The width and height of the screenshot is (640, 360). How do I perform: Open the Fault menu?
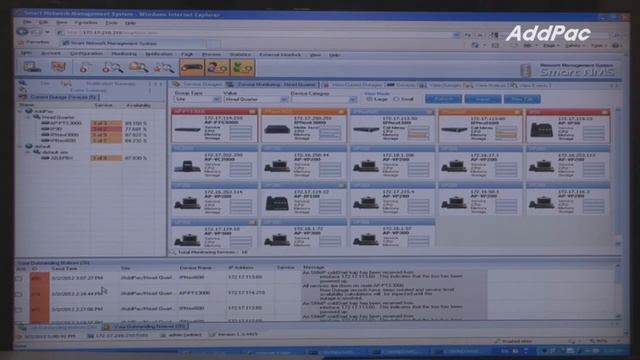click(187, 54)
